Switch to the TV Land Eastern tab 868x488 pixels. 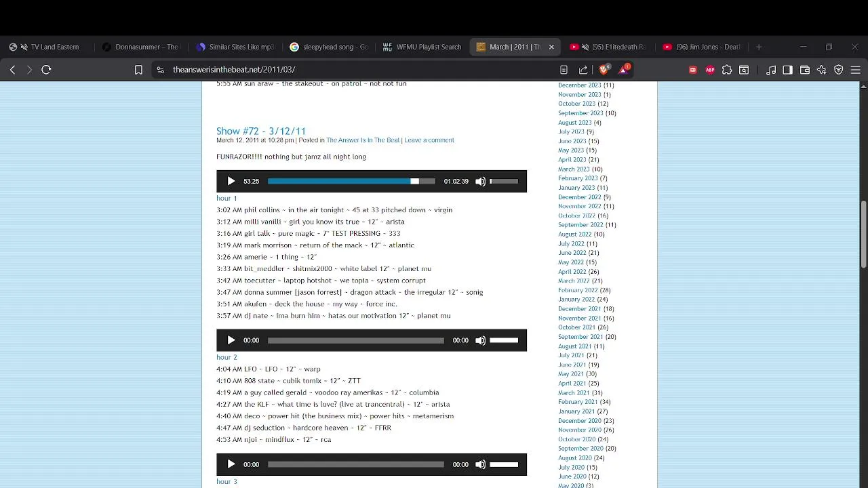point(48,47)
